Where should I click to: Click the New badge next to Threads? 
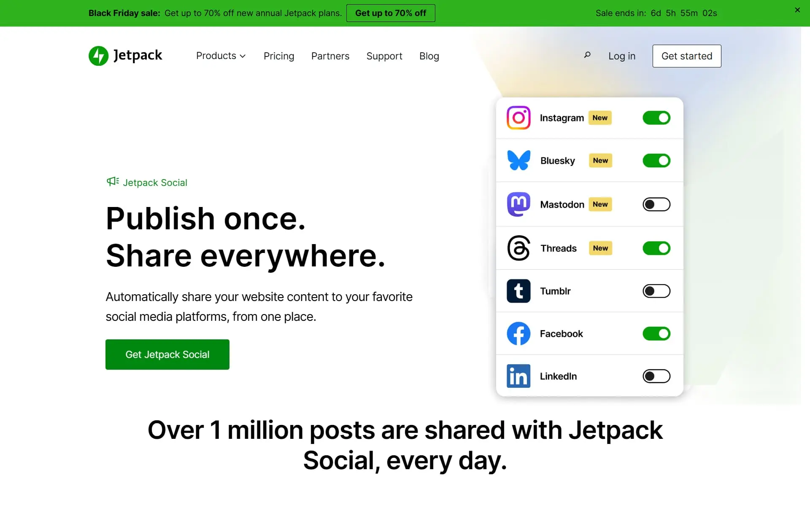click(x=600, y=248)
